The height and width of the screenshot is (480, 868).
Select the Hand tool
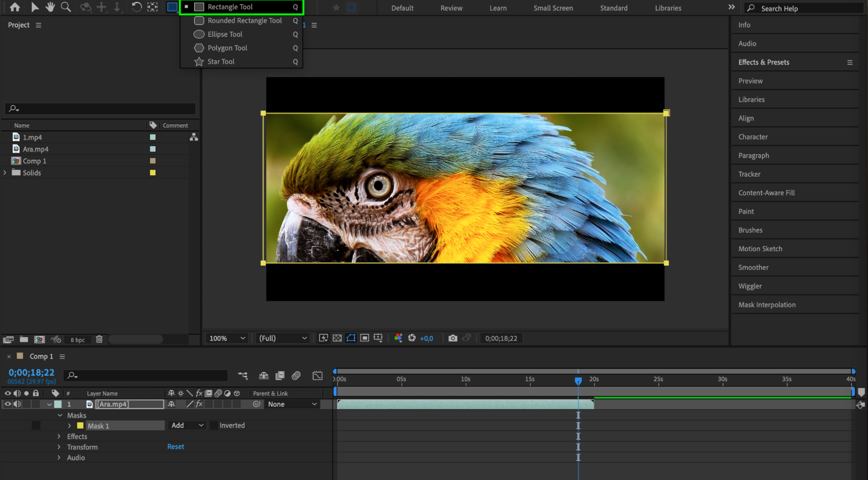click(50, 7)
